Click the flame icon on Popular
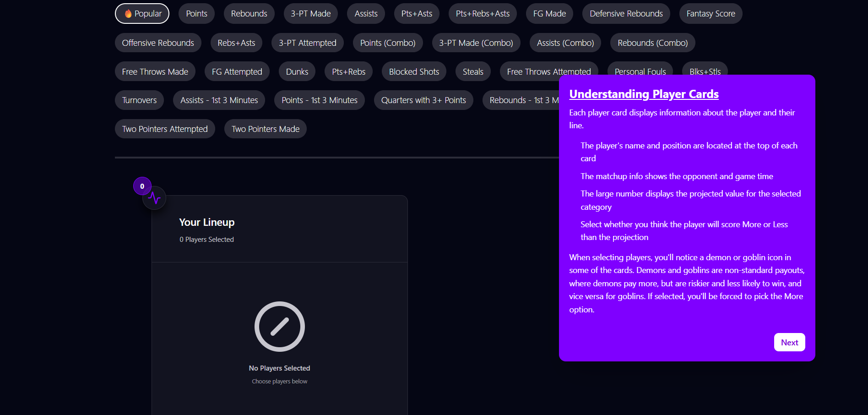868x415 pixels. (128, 14)
